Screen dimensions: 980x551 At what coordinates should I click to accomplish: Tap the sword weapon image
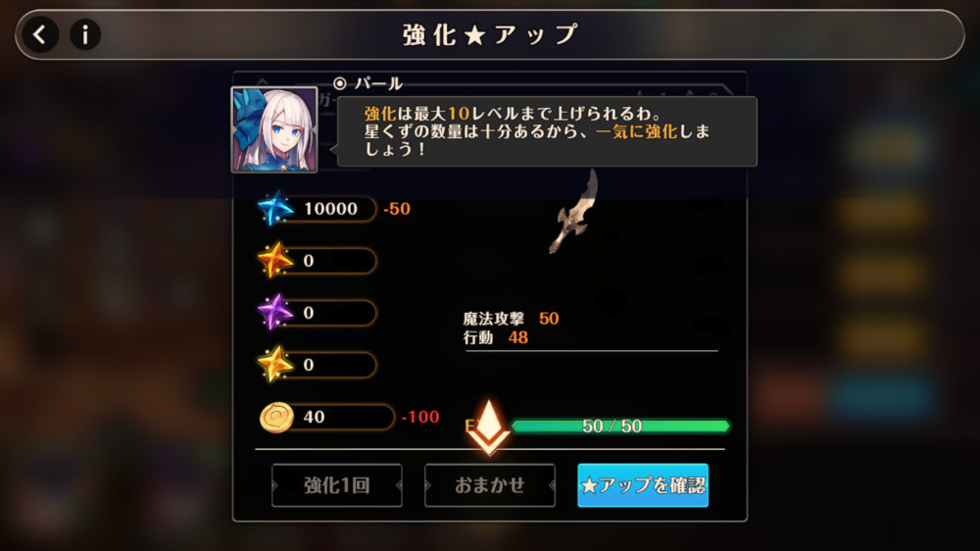(573, 213)
